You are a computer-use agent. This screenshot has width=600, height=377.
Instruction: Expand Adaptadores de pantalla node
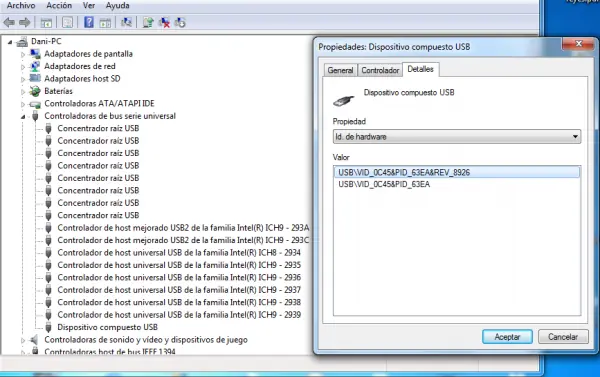pyautogui.click(x=23, y=54)
